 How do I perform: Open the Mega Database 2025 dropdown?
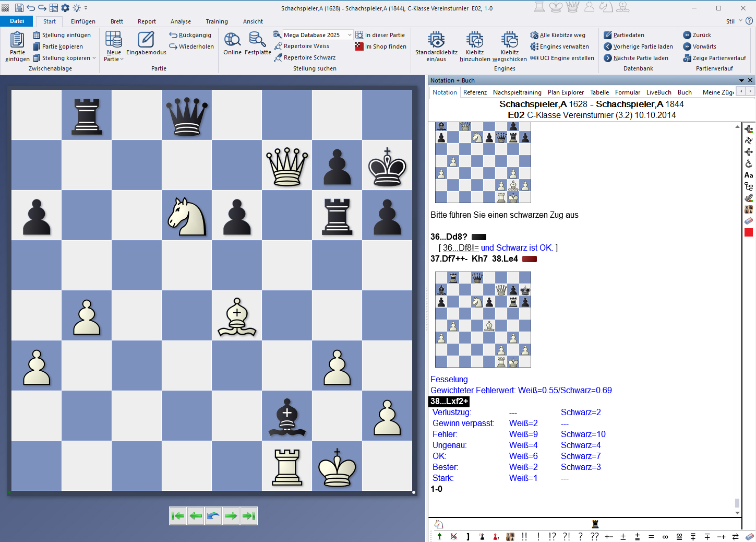tap(349, 34)
